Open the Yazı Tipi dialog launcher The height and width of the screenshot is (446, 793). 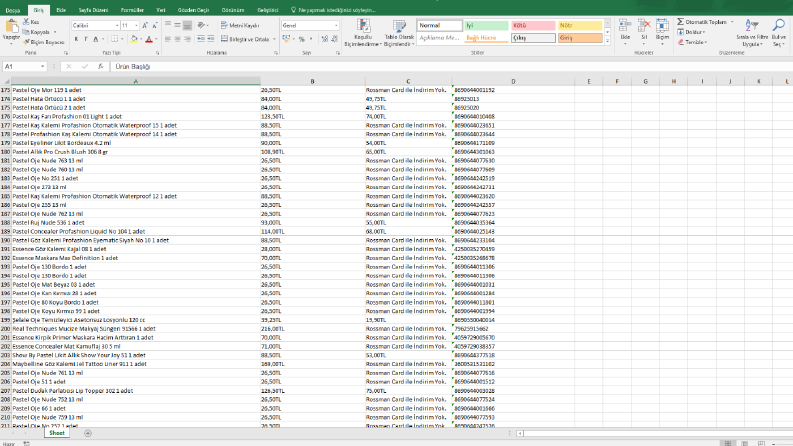pos(158,53)
